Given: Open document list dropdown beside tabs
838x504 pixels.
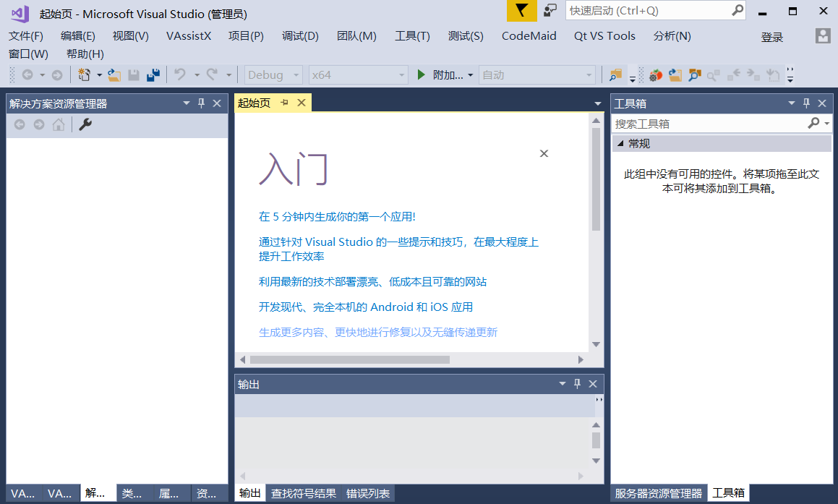Looking at the screenshot, I should [597, 103].
